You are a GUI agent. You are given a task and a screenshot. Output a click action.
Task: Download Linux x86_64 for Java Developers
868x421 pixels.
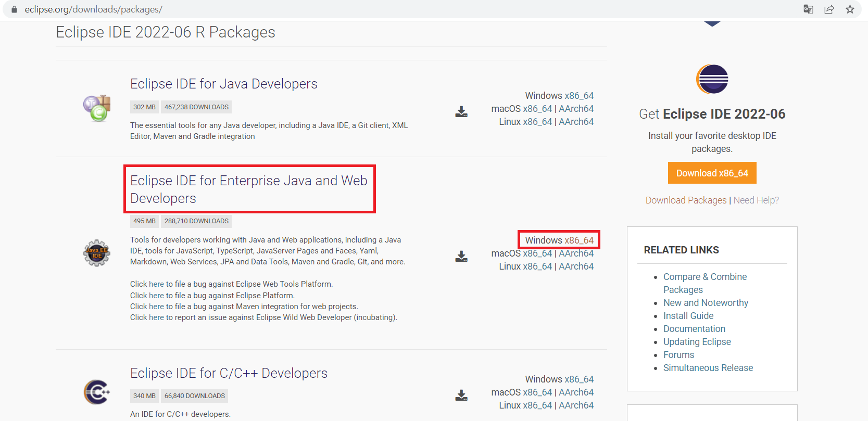(537, 122)
